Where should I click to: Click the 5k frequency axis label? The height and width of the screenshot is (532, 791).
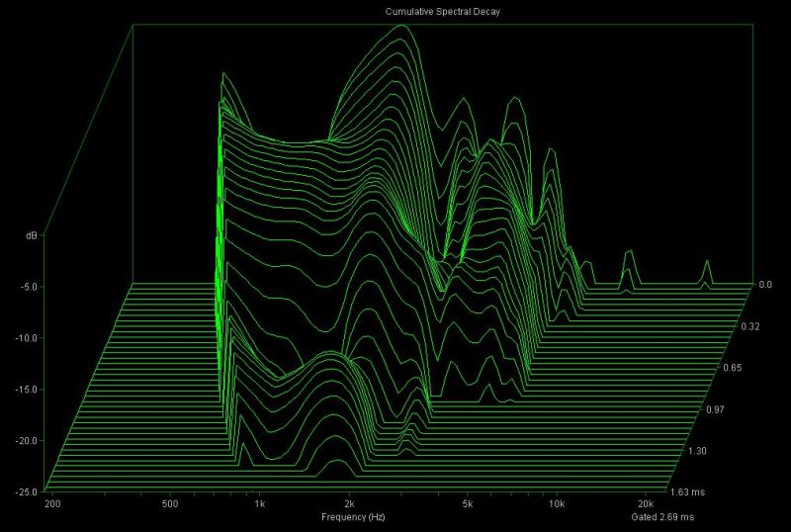click(467, 503)
